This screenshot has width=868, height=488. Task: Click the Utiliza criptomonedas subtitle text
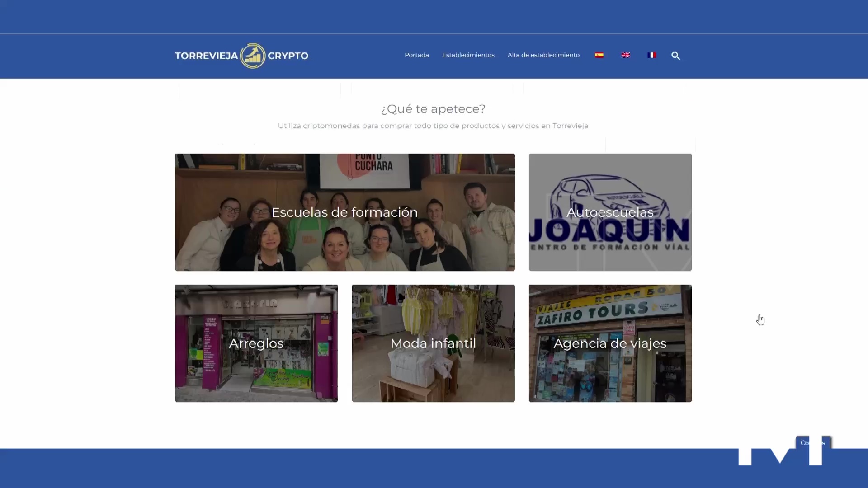(x=433, y=126)
